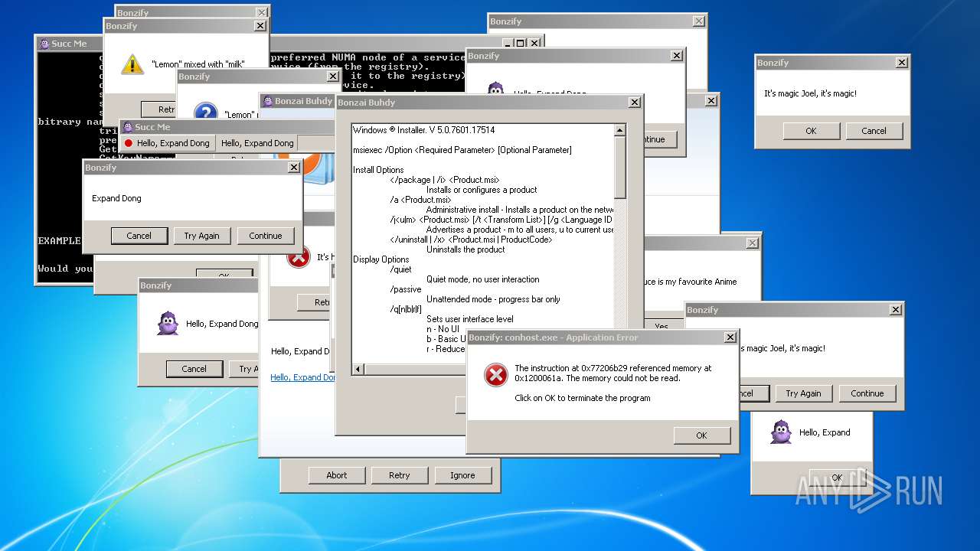Image resolution: width=980 pixels, height=551 pixels.
Task: Click Cancel in the left 'Hello, Expand Dong' dialog
Action: pos(194,369)
